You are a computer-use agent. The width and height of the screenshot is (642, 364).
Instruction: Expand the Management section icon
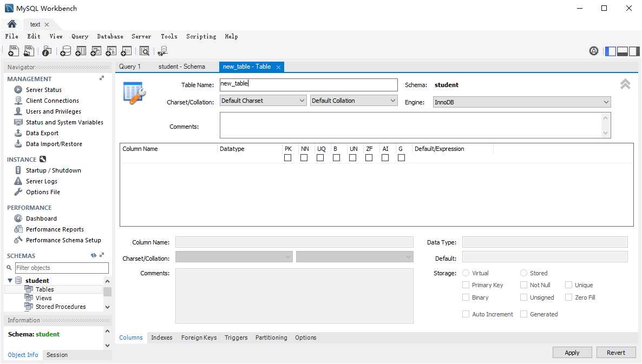coord(102,78)
